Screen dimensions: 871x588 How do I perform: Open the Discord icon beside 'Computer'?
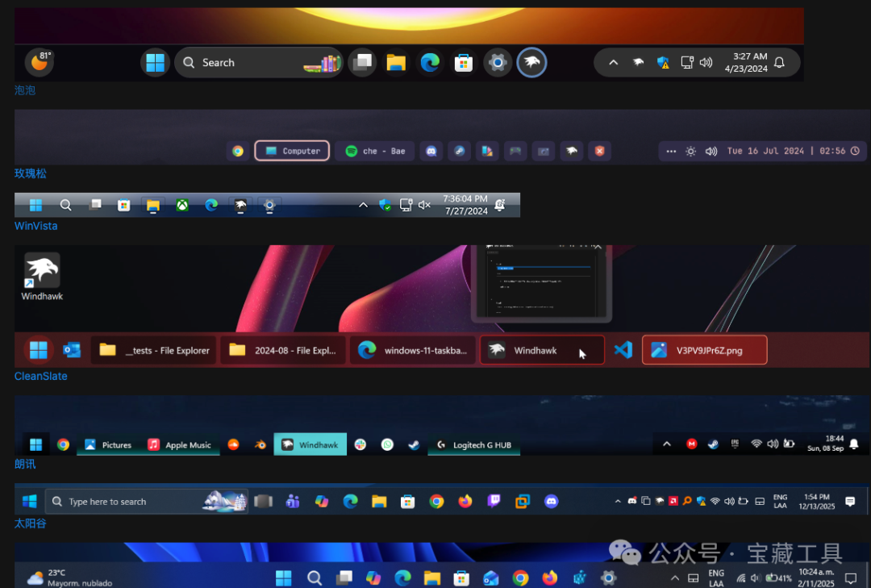[431, 151]
